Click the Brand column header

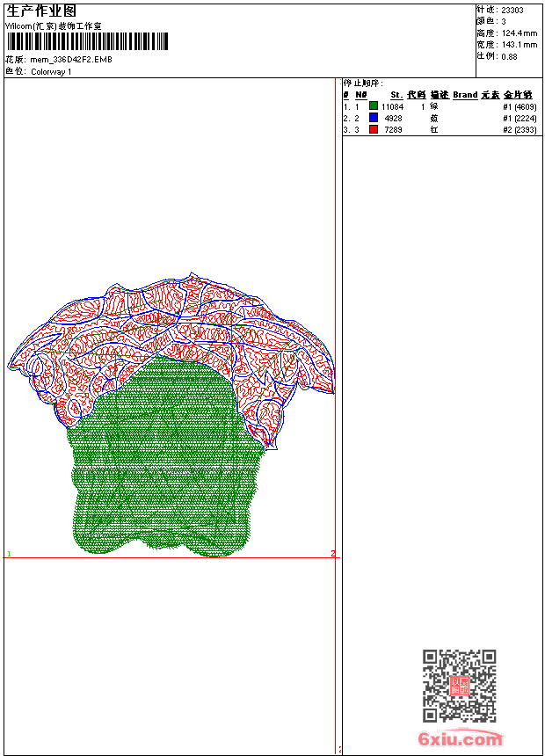[465, 95]
